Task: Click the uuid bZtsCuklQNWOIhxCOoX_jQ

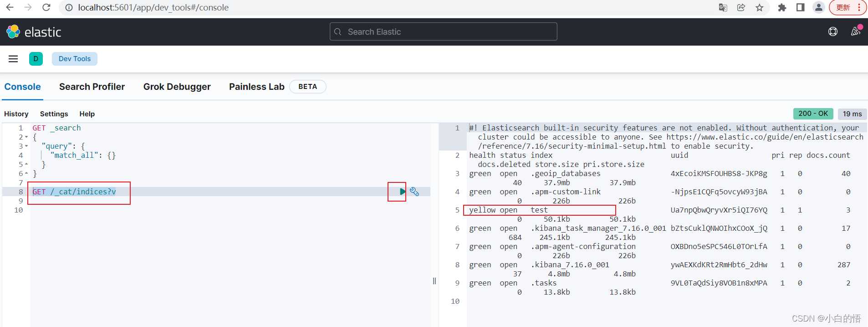Action: 719,228
